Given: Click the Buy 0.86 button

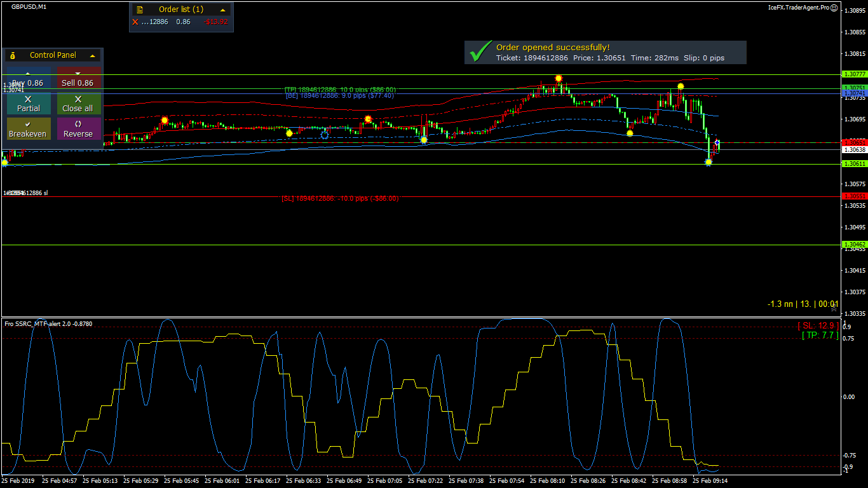Looking at the screenshot, I should (28, 78).
